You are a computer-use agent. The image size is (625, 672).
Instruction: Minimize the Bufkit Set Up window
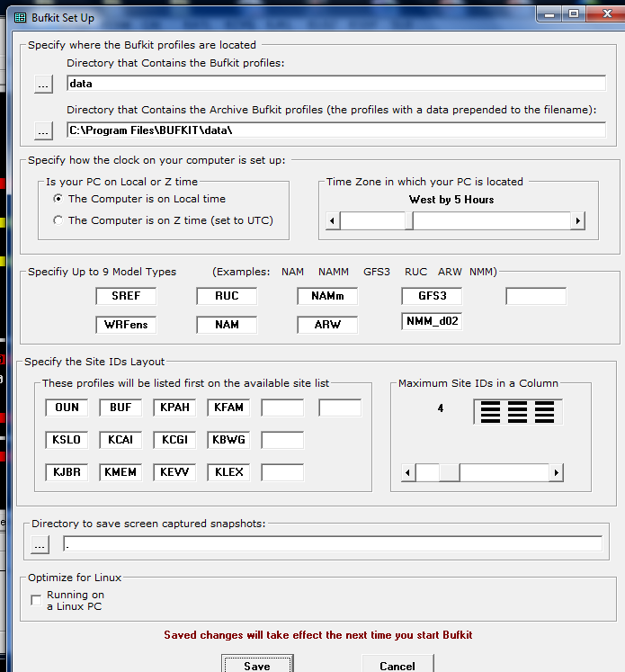(549, 14)
